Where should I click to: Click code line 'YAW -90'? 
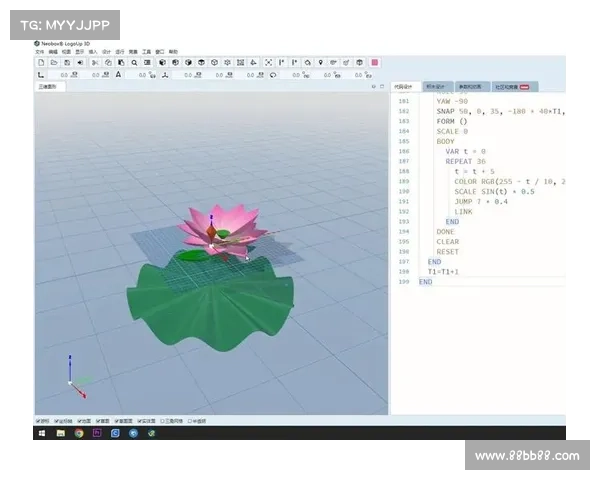[452, 101]
